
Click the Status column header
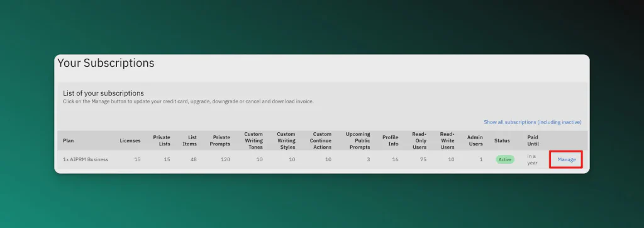click(502, 140)
